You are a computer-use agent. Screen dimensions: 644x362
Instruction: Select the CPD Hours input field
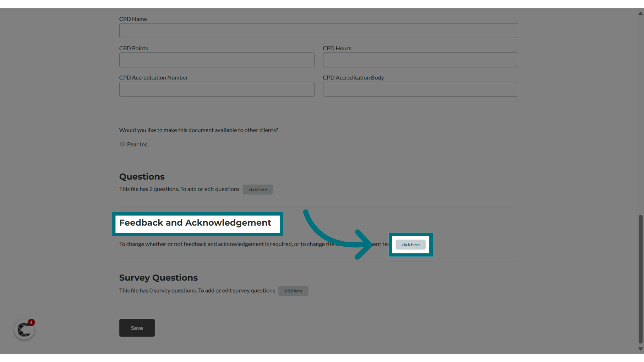(421, 60)
